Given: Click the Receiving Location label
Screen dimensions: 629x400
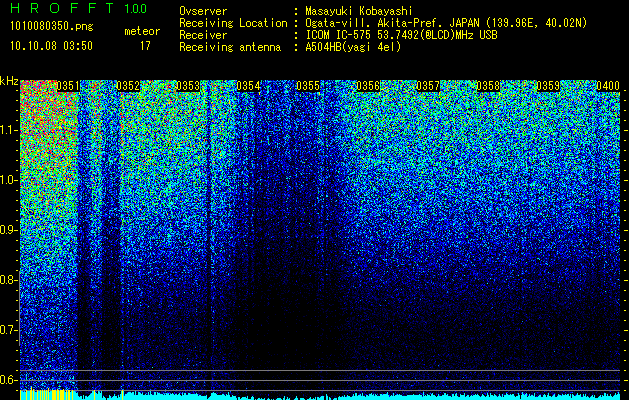Looking at the screenshot, I should coord(233,23).
